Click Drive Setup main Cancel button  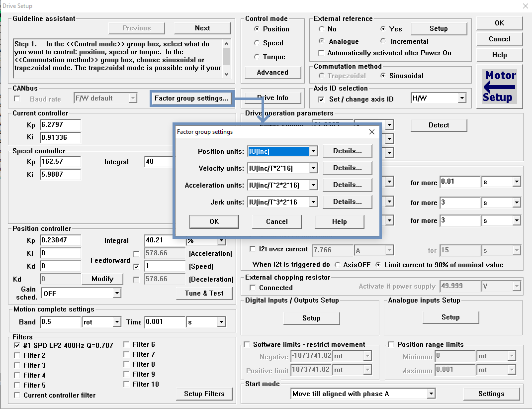(499, 39)
